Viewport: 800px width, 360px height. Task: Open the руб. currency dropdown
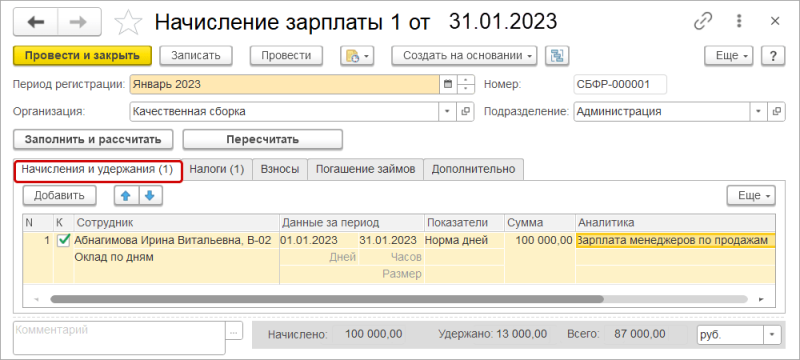pos(771,335)
